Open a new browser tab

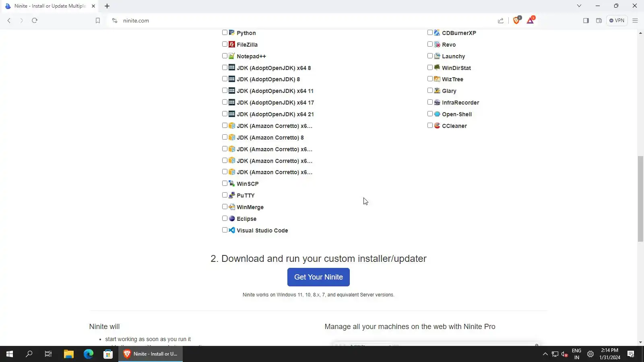click(x=107, y=6)
